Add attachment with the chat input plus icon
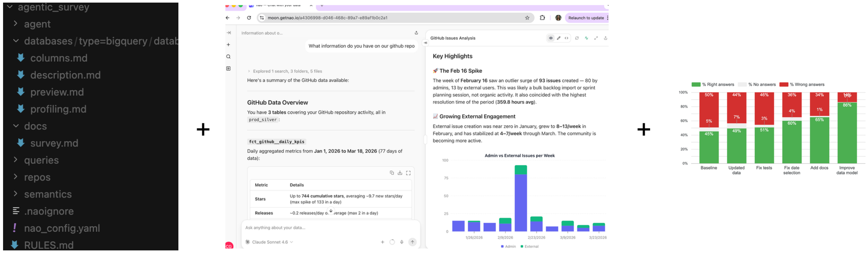 click(382, 242)
